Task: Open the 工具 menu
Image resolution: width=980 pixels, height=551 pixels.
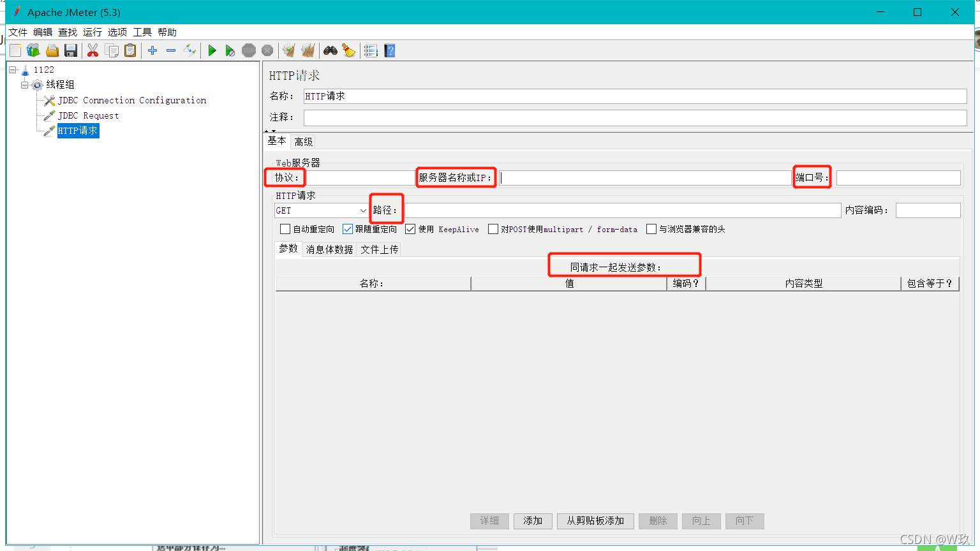Action: (x=142, y=32)
